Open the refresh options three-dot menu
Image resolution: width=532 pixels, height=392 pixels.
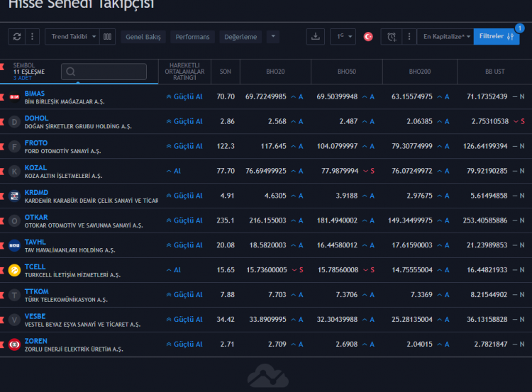point(32,37)
